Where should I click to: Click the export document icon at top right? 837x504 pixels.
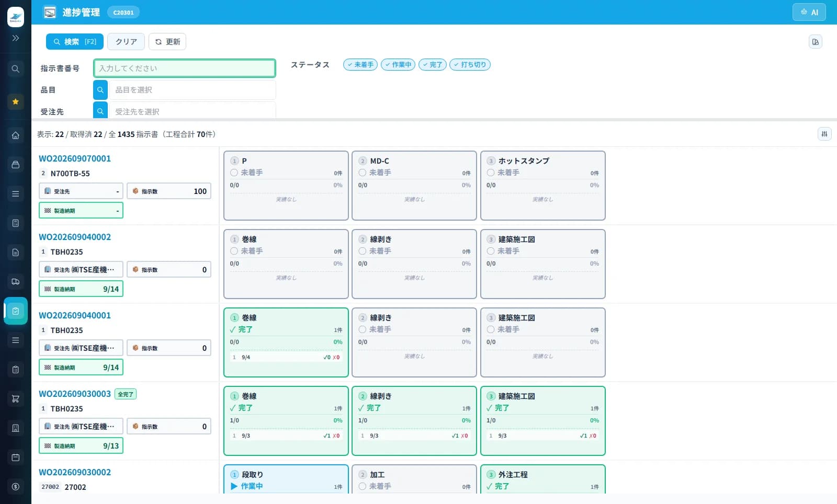coord(816,42)
